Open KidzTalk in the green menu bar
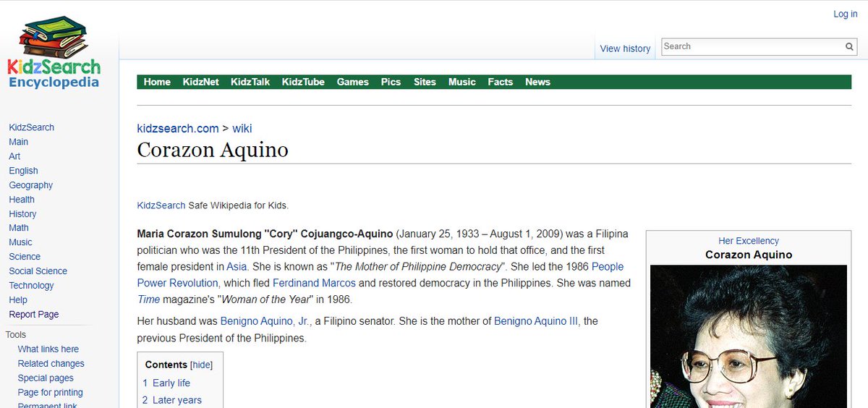 (250, 82)
